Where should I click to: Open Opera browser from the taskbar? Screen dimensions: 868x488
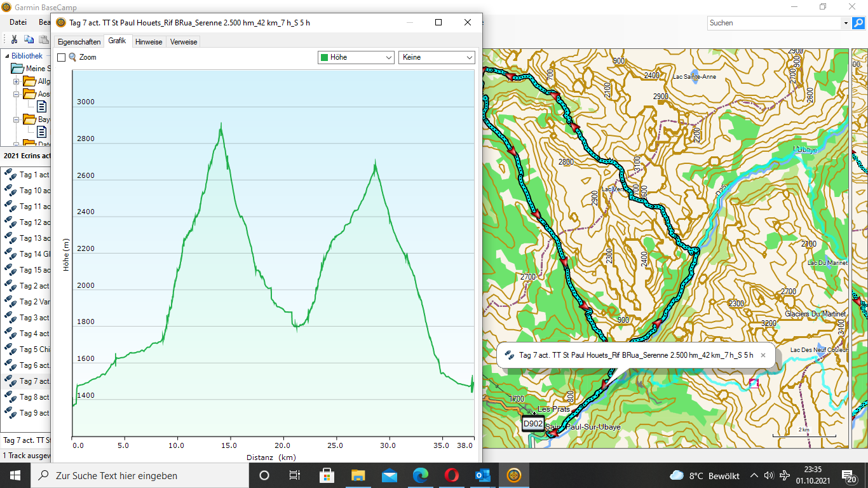(x=452, y=475)
